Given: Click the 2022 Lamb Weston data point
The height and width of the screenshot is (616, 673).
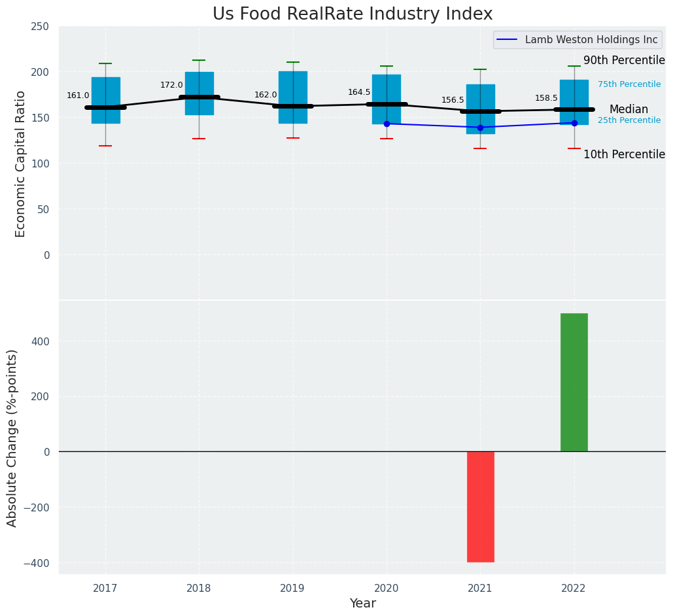Looking at the screenshot, I should click(574, 123).
